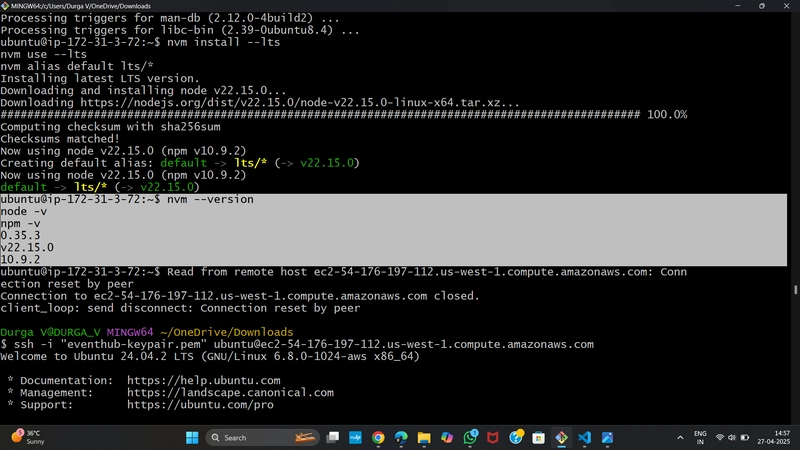Open Microsoft Copilot from the taskbar

point(447,437)
